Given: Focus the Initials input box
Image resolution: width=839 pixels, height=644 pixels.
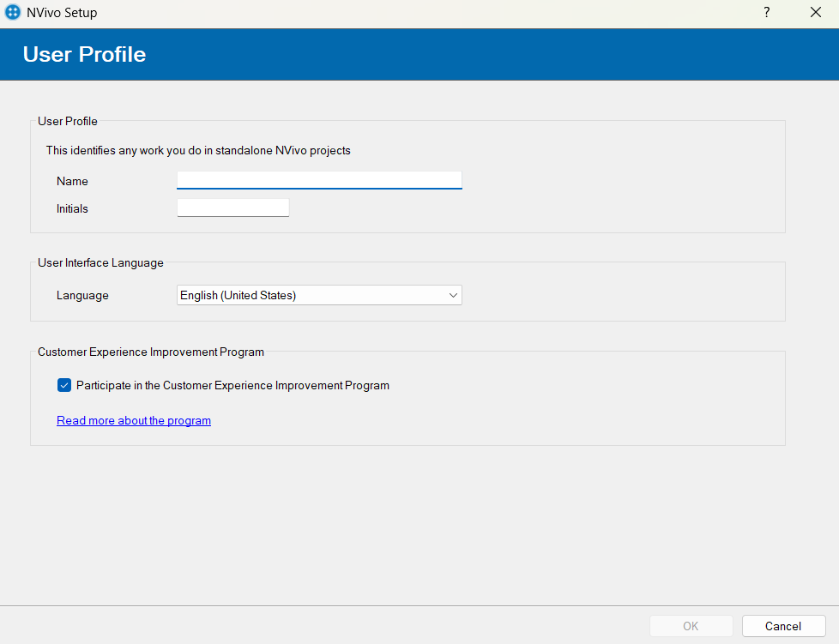Looking at the screenshot, I should [232, 207].
